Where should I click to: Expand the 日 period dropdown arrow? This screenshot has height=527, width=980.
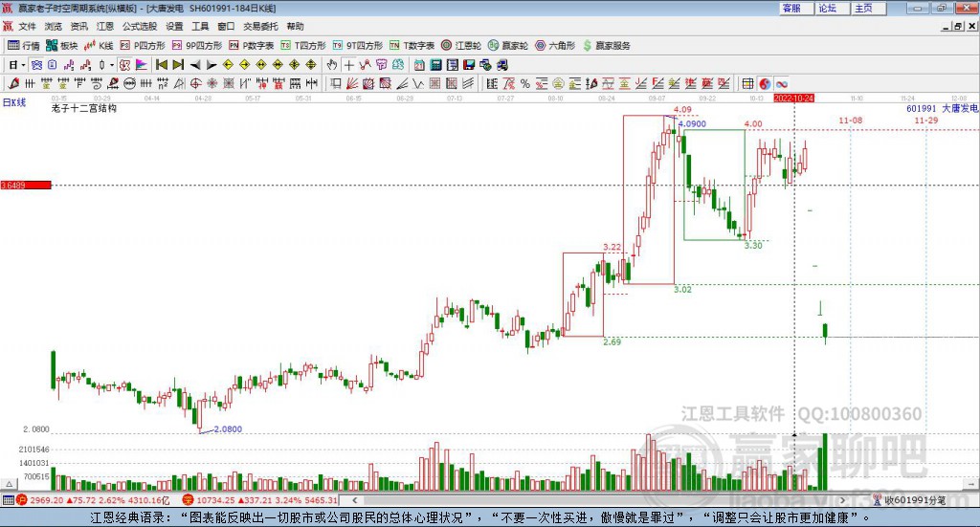pos(23,65)
